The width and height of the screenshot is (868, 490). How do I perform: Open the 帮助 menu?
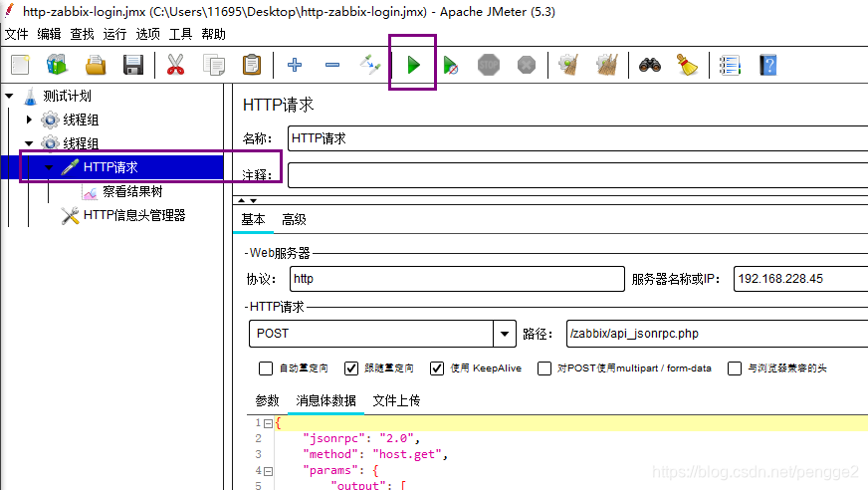tap(213, 34)
